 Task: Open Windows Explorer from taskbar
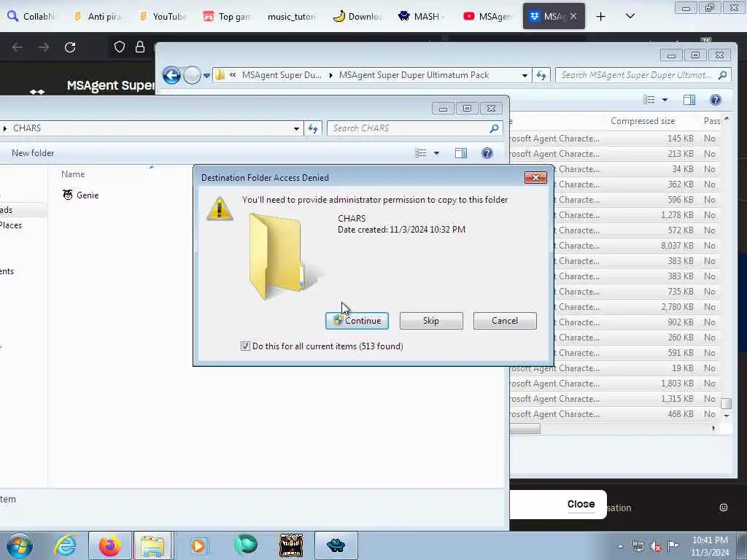pyautogui.click(x=152, y=545)
